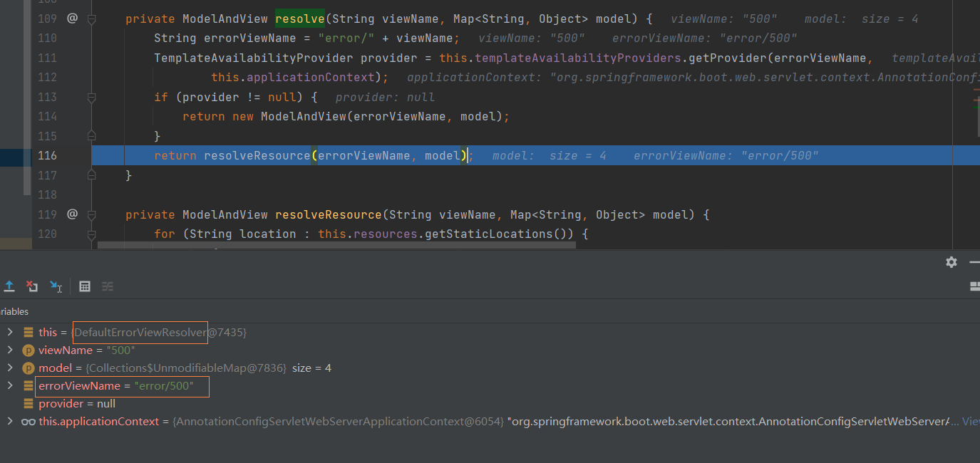This screenshot has height=463, width=980.
Task: Expand the viewName variable node
Action: point(9,350)
